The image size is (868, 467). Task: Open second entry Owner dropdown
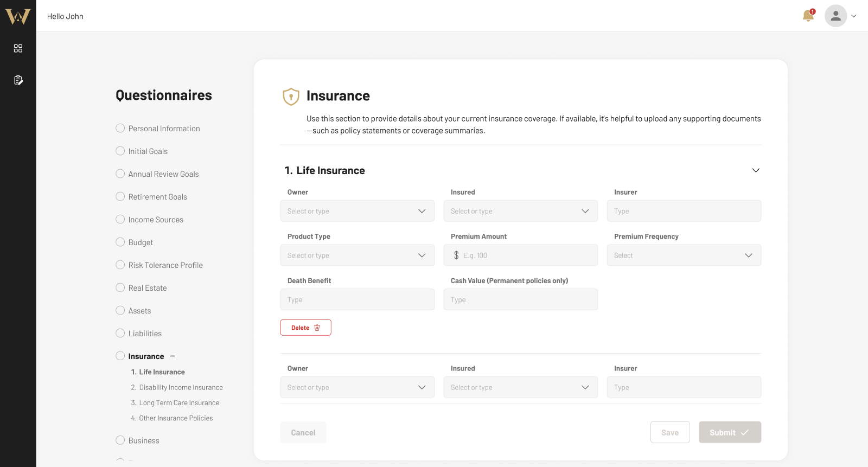click(x=358, y=387)
